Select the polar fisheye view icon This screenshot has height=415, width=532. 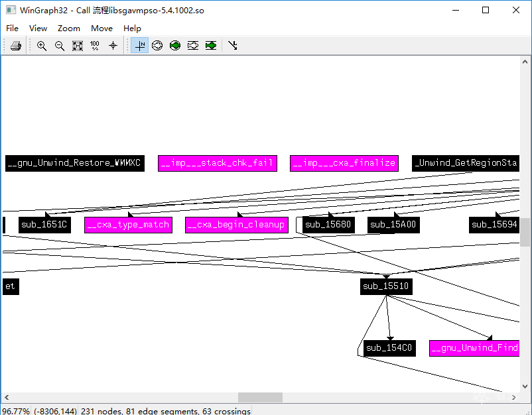click(157, 46)
